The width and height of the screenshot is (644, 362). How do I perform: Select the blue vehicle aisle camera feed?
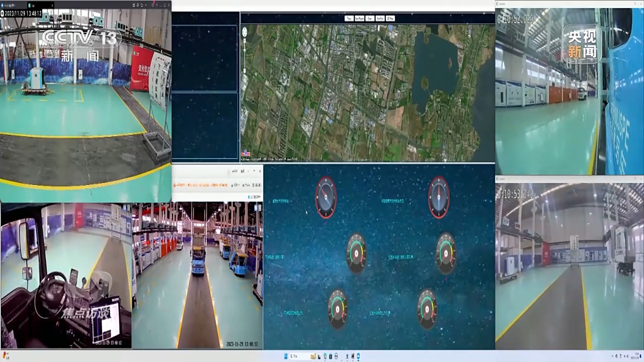pyautogui.click(x=197, y=276)
